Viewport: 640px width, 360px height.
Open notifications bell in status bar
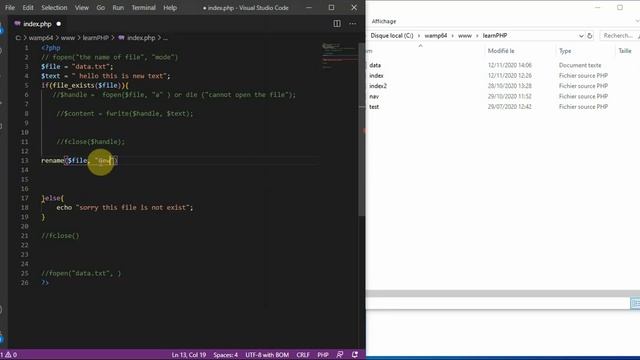pos(355,355)
